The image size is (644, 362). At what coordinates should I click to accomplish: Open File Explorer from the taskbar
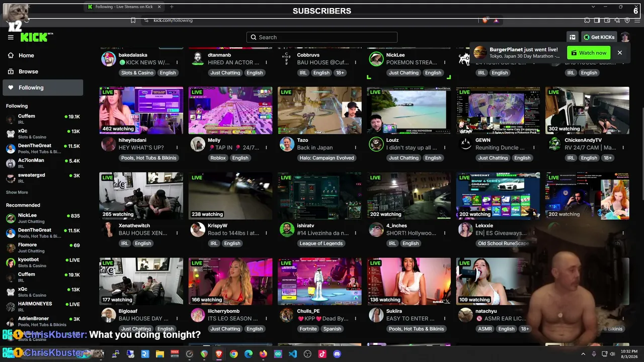pyautogui.click(x=160, y=354)
